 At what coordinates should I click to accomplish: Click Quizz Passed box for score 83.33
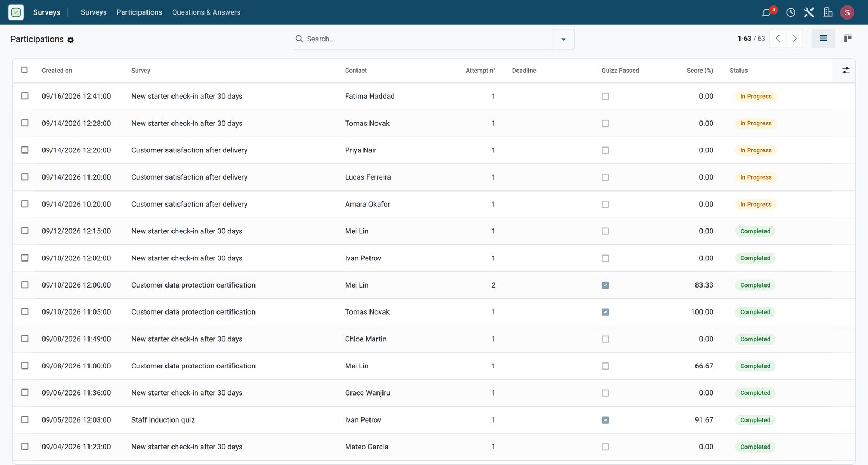click(605, 285)
